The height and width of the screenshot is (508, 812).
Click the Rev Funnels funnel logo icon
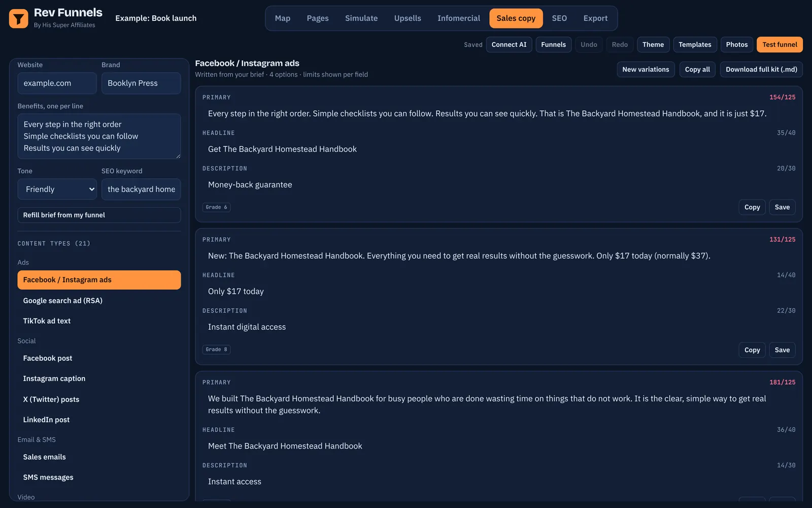coord(19,19)
